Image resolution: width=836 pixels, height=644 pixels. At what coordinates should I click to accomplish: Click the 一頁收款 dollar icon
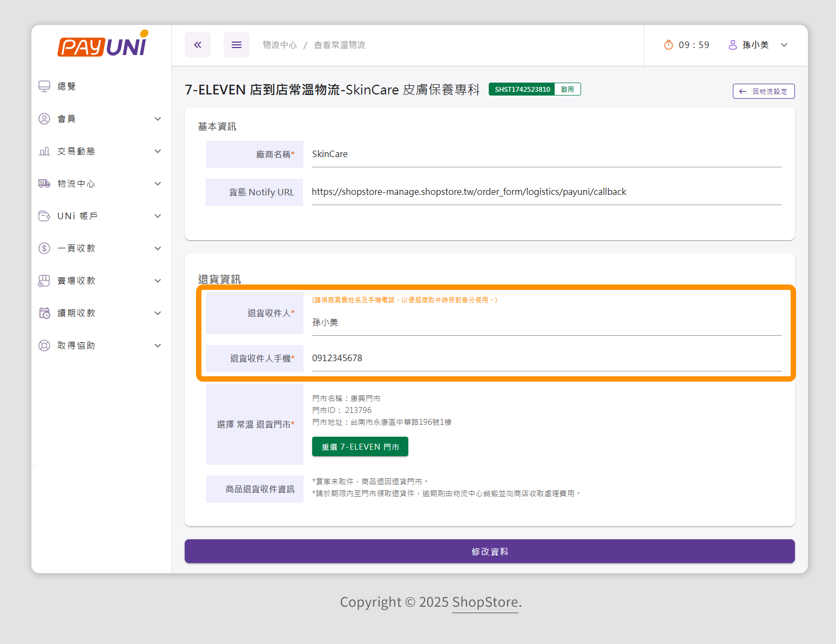(44, 248)
